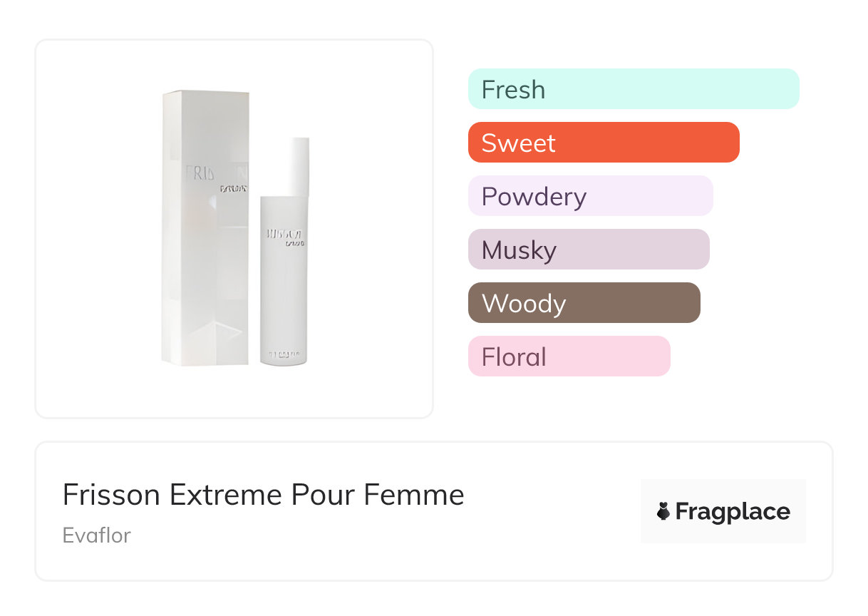Click the pink Floral accord bar
Viewport: 868px width, 616px height.
click(569, 356)
